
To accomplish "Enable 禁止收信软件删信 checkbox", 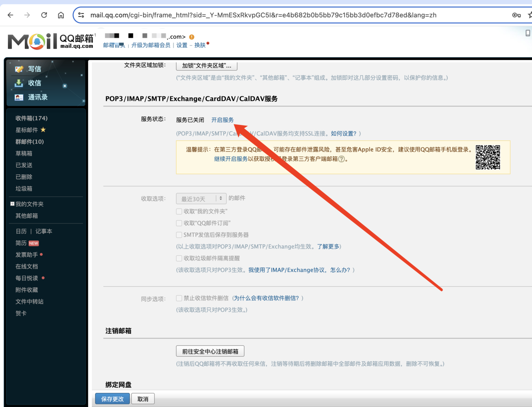I will click(179, 298).
